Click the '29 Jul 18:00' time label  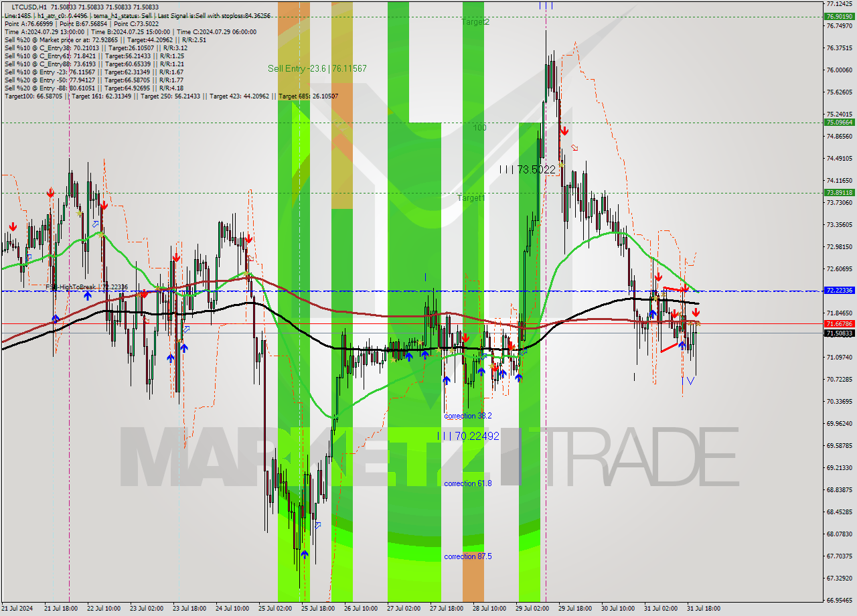coord(574,609)
